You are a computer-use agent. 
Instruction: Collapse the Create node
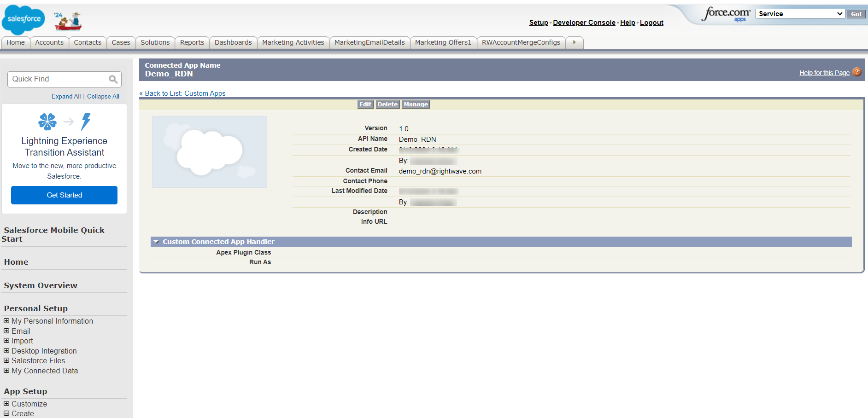click(x=6, y=413)
